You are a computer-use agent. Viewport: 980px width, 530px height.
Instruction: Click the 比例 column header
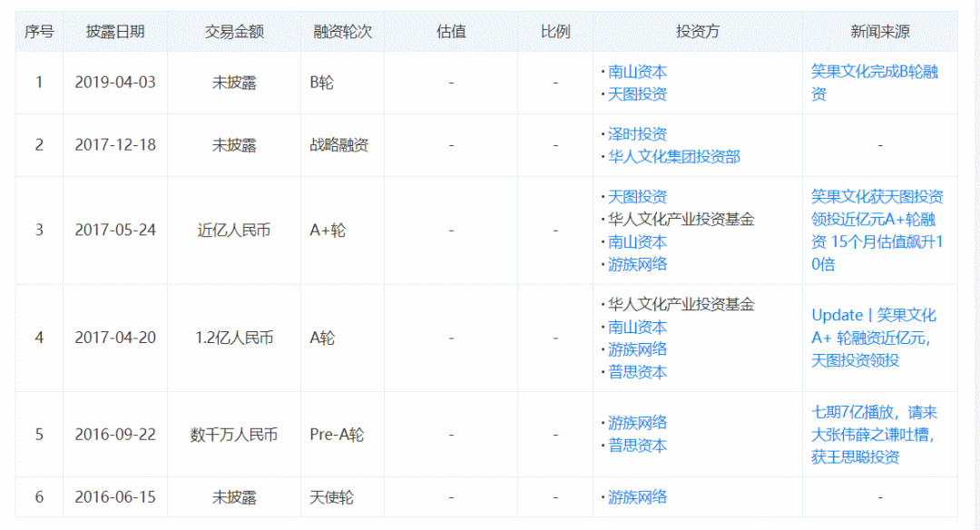(x=555, y=32)
